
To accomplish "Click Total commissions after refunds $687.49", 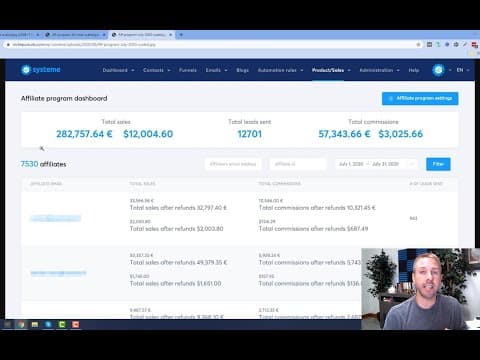I will 314,229.
